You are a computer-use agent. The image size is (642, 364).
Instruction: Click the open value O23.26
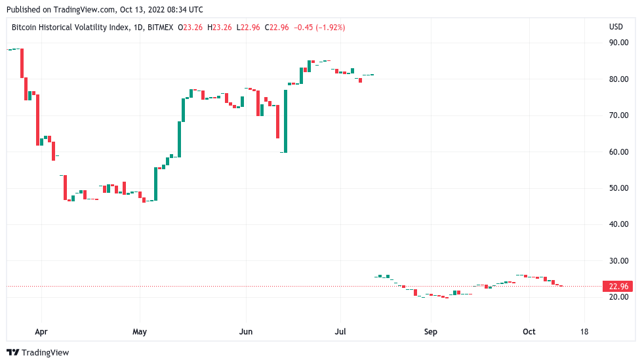(191, 28)
